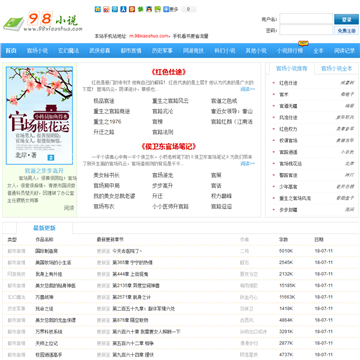
Task: Open chapter 今天去医院了 in updates table
Action: [x=127, y=251]
